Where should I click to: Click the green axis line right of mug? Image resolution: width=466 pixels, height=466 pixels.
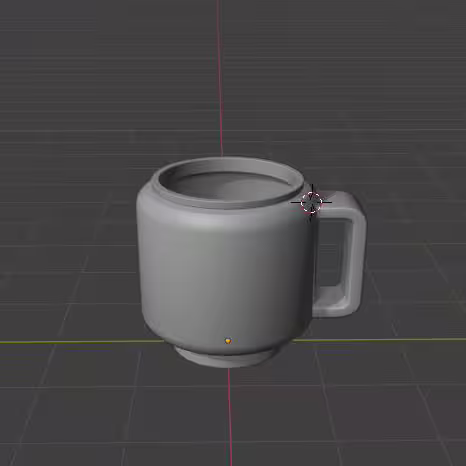coord(380,340)
